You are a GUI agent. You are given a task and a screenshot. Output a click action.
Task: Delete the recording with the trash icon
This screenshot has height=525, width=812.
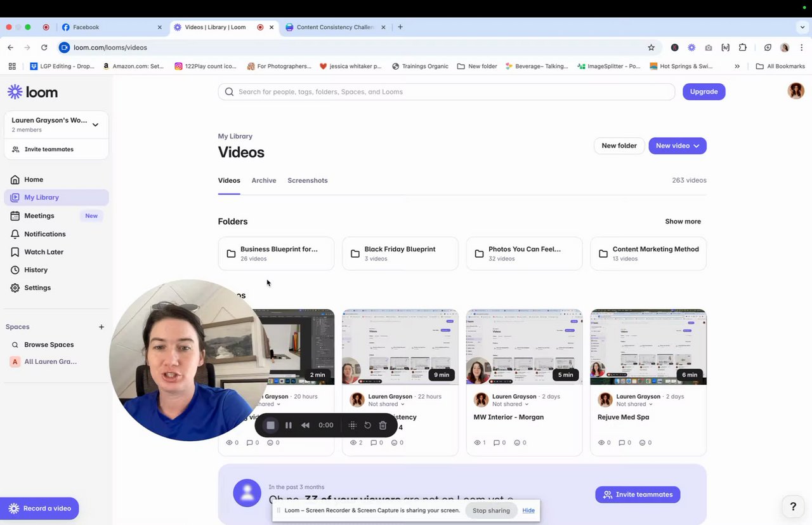click(x=383, y=425)
